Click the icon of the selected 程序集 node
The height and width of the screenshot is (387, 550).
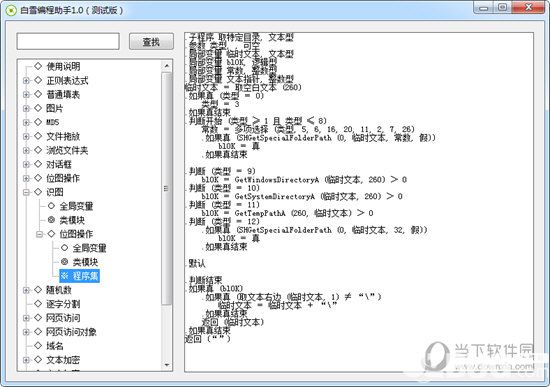[x=65, y=275]
